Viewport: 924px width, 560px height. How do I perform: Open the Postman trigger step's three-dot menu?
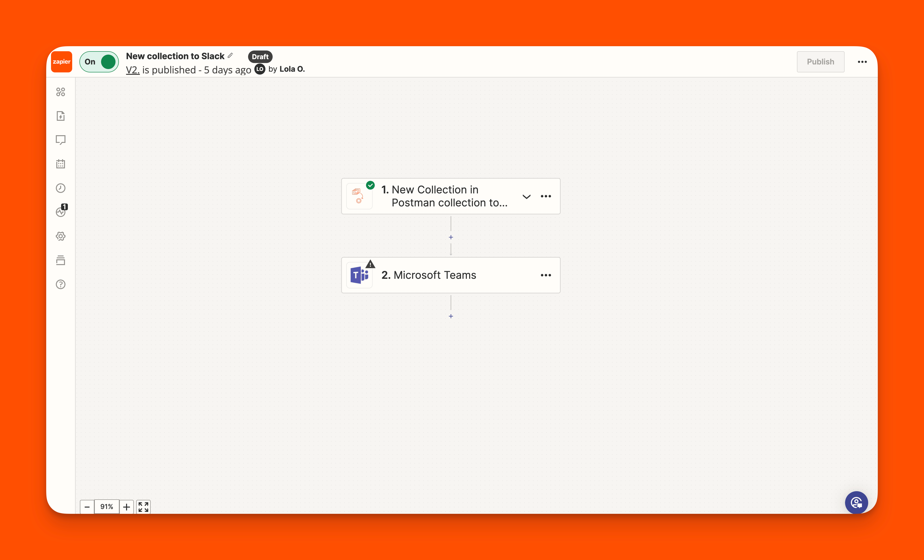tap(546, 197)
